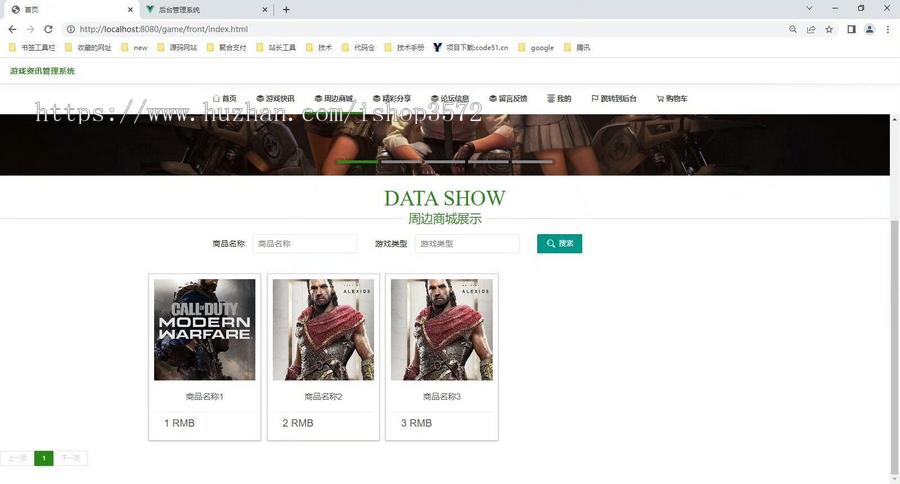
Task: Open the product image above 商品名称2
Action: click(323, 330)
